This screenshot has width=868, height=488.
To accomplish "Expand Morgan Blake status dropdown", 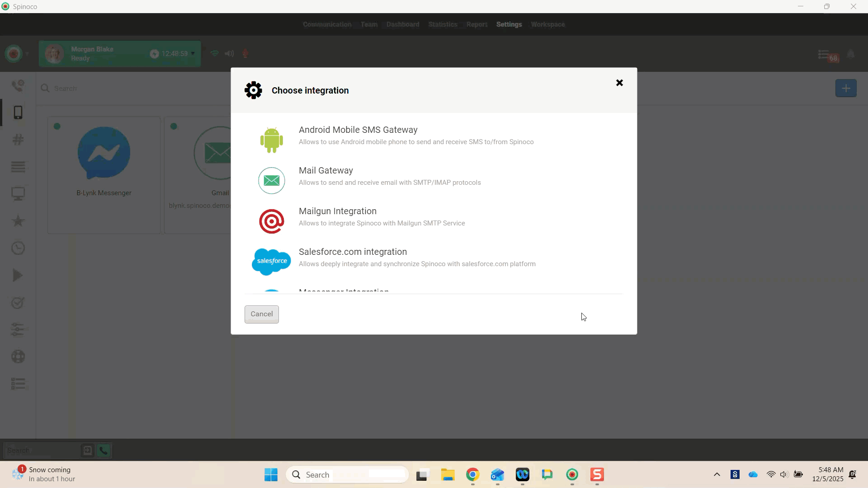I will click(x=193, y=53).
